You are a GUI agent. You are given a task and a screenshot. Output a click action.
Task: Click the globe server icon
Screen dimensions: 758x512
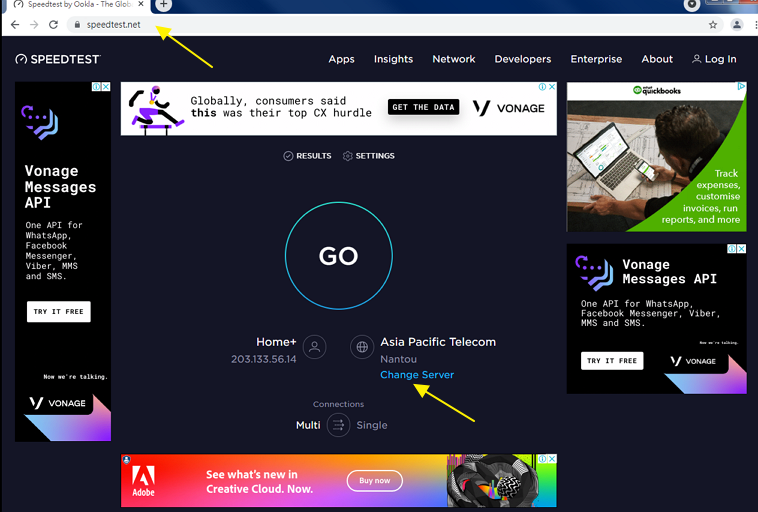(x=362, y=347)
